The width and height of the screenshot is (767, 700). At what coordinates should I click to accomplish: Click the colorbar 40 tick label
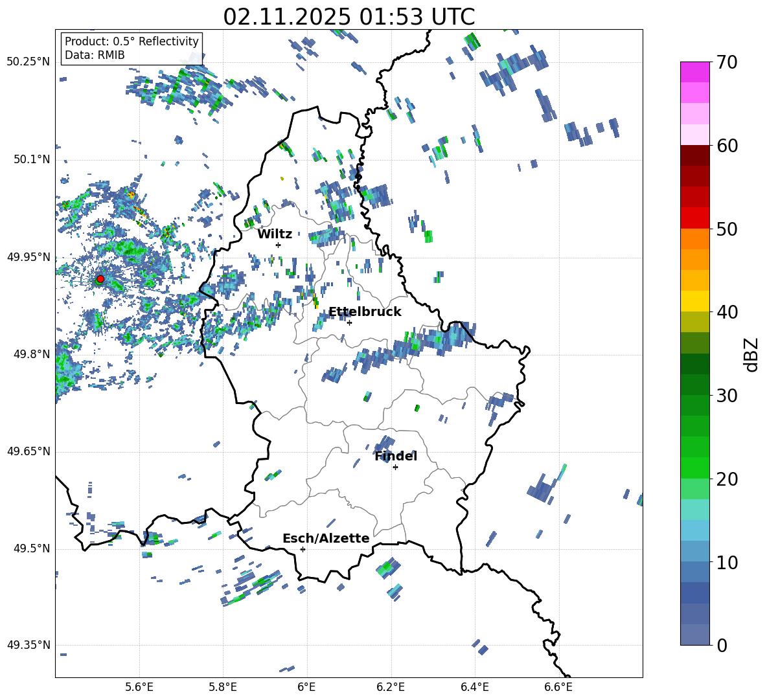click(726, 312)
